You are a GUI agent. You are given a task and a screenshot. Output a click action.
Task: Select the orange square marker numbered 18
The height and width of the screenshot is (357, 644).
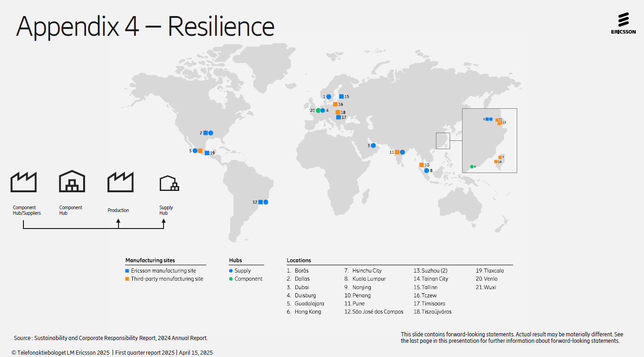pos(338,112)
